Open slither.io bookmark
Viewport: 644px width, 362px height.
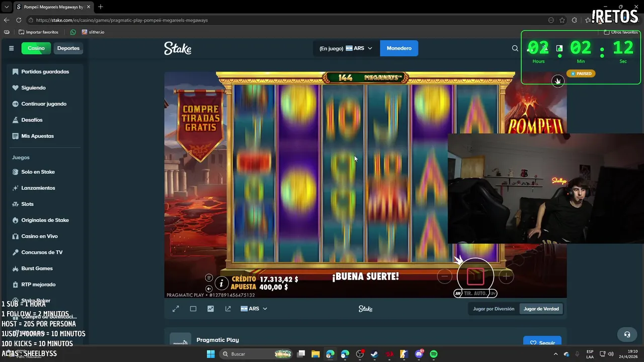point(93,32)
